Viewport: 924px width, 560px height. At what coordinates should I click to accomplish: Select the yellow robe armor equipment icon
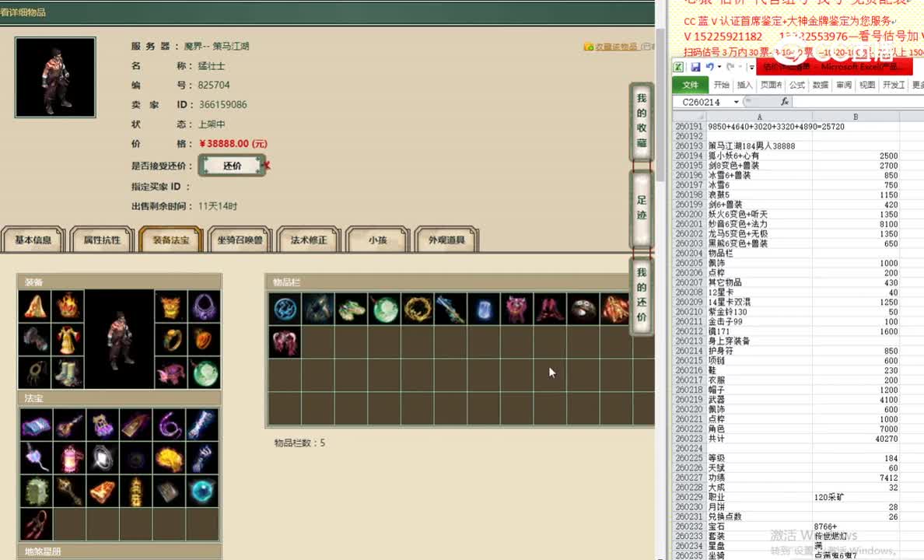tap(68, 339)
